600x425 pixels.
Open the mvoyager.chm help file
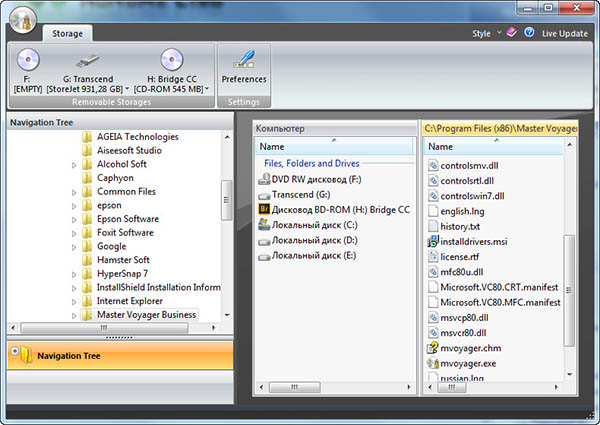point(468,347)
